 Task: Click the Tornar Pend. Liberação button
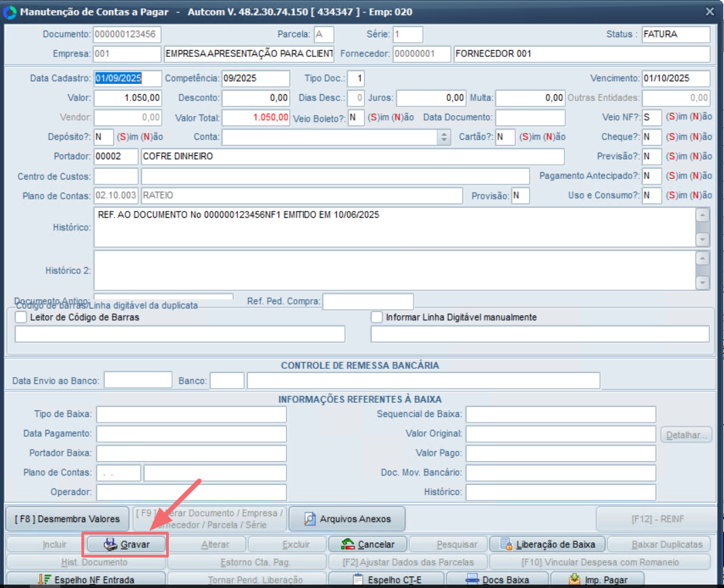[247, 579]
